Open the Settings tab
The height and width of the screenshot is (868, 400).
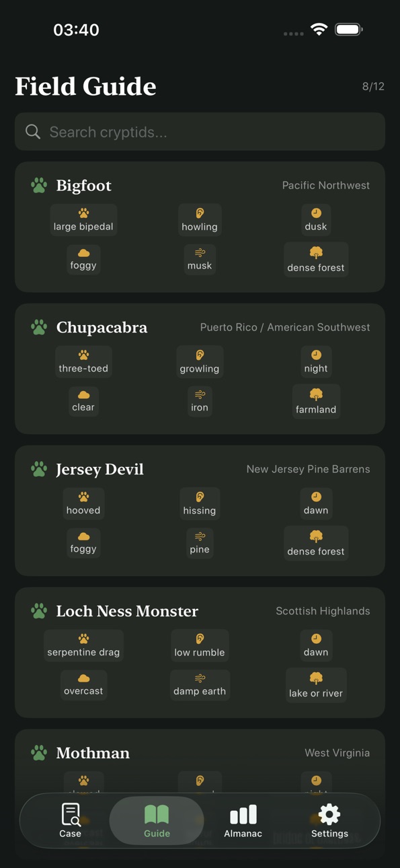point(329,820)
